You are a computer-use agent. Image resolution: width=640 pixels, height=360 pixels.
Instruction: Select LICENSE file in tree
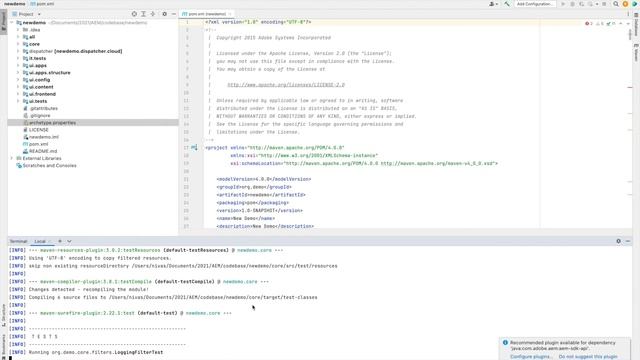coord(38,130)
